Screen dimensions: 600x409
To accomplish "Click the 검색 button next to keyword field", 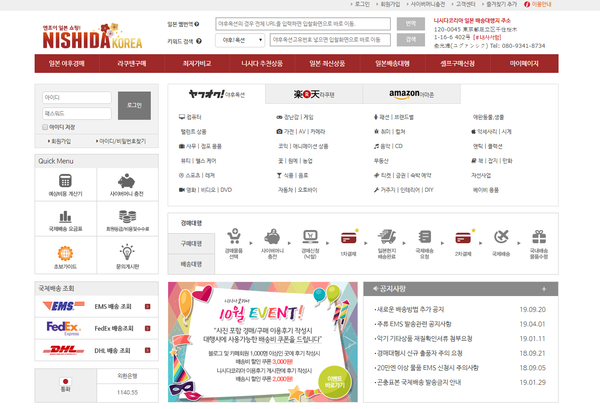I will point(411,40).
